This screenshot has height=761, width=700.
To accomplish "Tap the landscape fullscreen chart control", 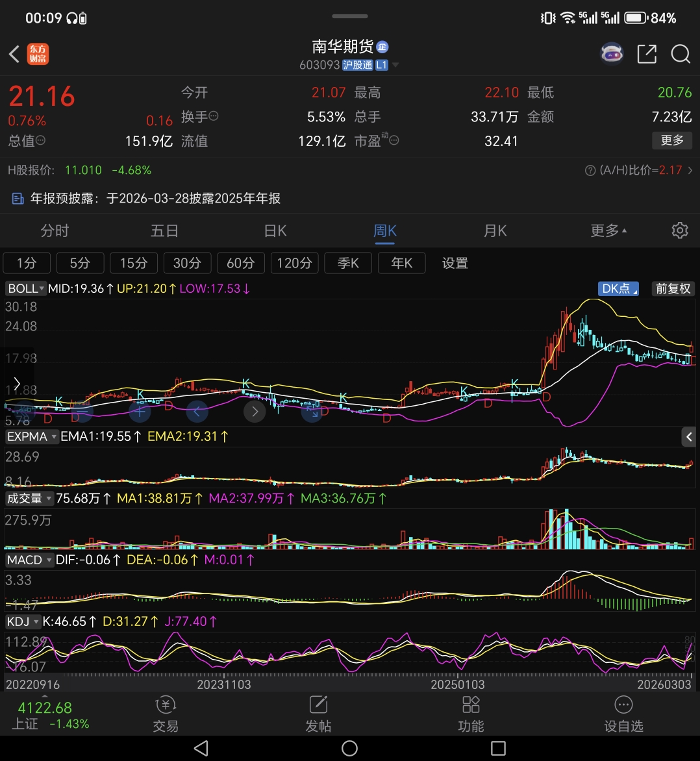I will [x=312, y=412].
